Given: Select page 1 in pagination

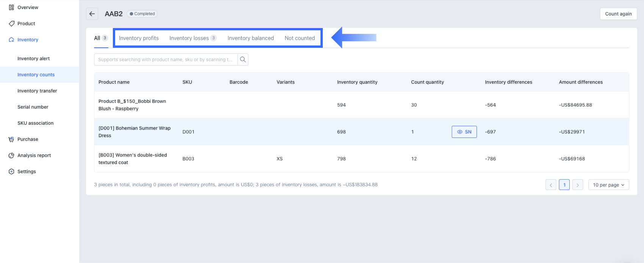Looking at the screenshot, I should point(564,185).
